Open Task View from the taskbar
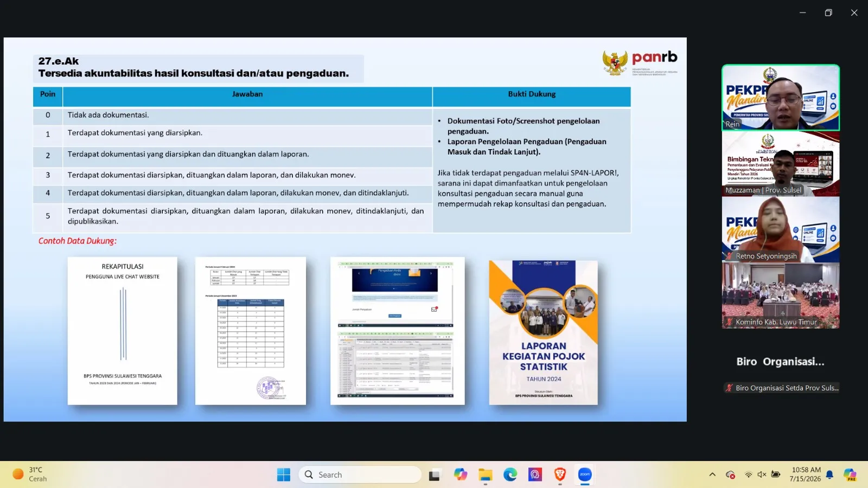Viewport: 868px width, 488px height. pyautogui.click(x=435, y=475)
